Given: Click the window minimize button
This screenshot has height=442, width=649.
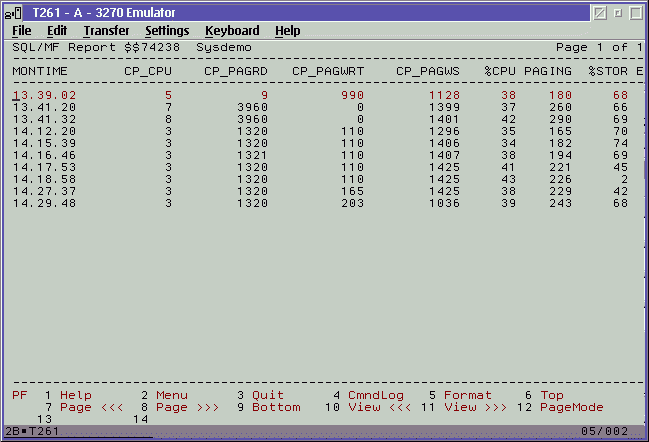Looking at the screenshot, I should [618, 13].
